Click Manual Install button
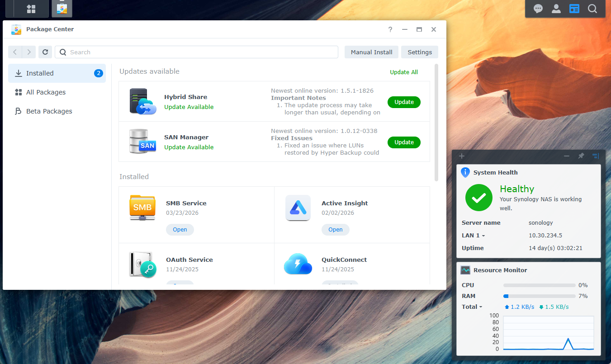The image size is (611, 364). coord(372,52)
